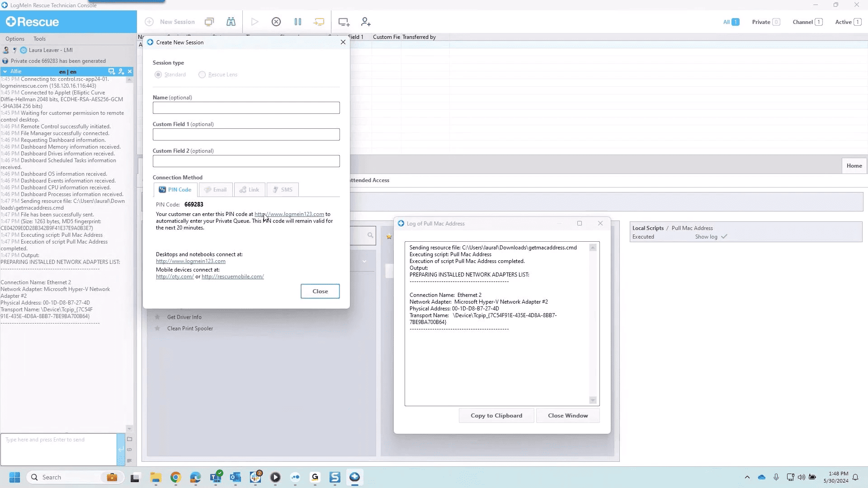868x488 pixels.
Task: Click the log text scrollbar up arrow
Action: coord(593,248)
